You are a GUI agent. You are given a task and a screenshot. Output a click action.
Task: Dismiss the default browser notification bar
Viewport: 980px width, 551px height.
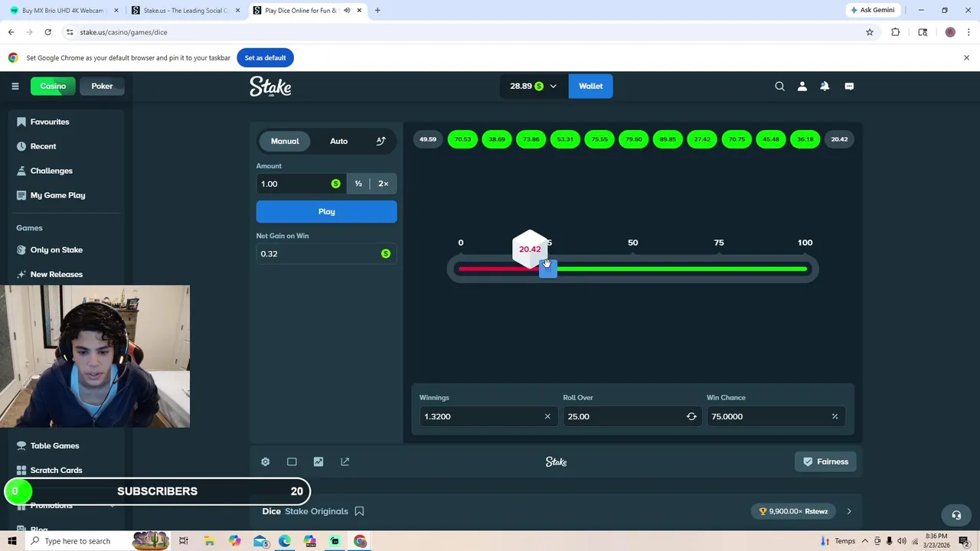pyautogui.click(x=966, y=57)
